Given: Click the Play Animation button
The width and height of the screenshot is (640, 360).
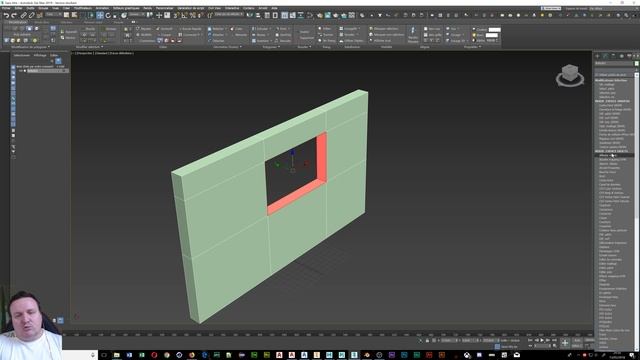Looking at the screenshot, I should click(542, 340).
